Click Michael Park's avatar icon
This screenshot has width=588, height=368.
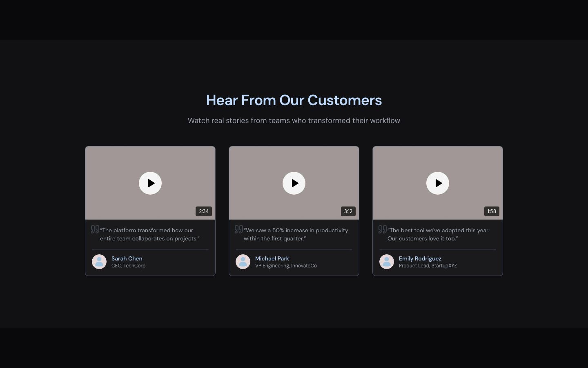pos(243,262)
